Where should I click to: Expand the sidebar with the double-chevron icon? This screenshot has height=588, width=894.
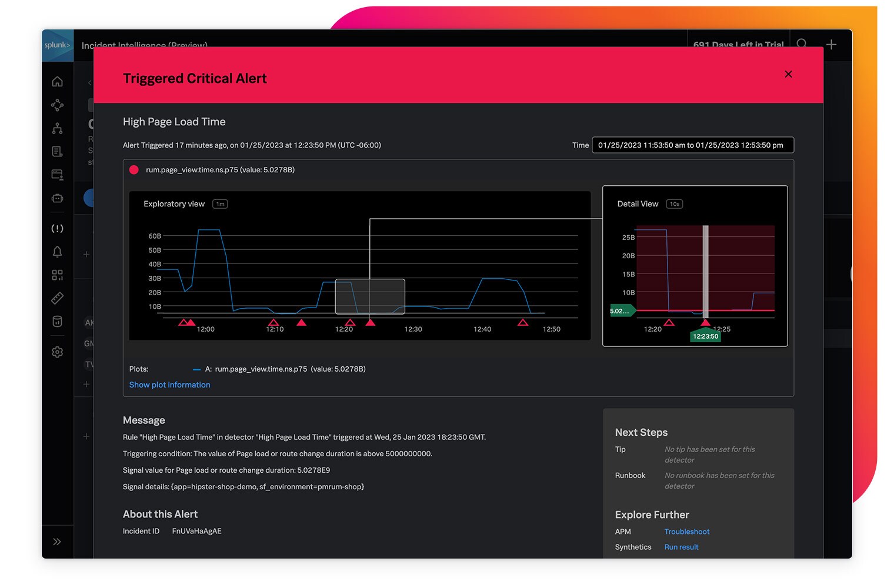(x=57, y=542)
